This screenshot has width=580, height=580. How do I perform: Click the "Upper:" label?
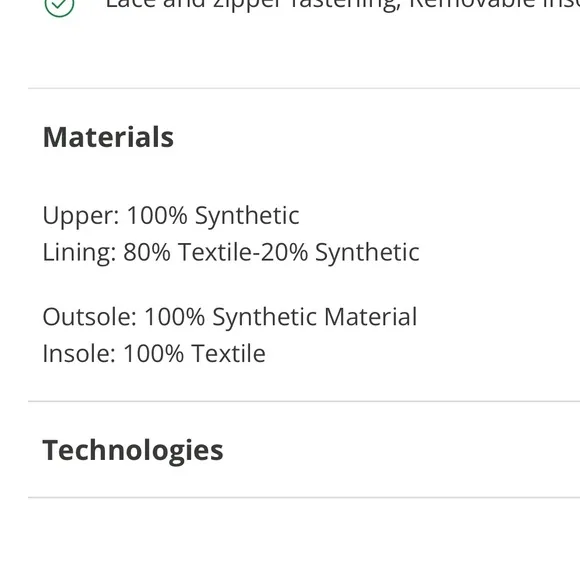click(x=81, y=216)
